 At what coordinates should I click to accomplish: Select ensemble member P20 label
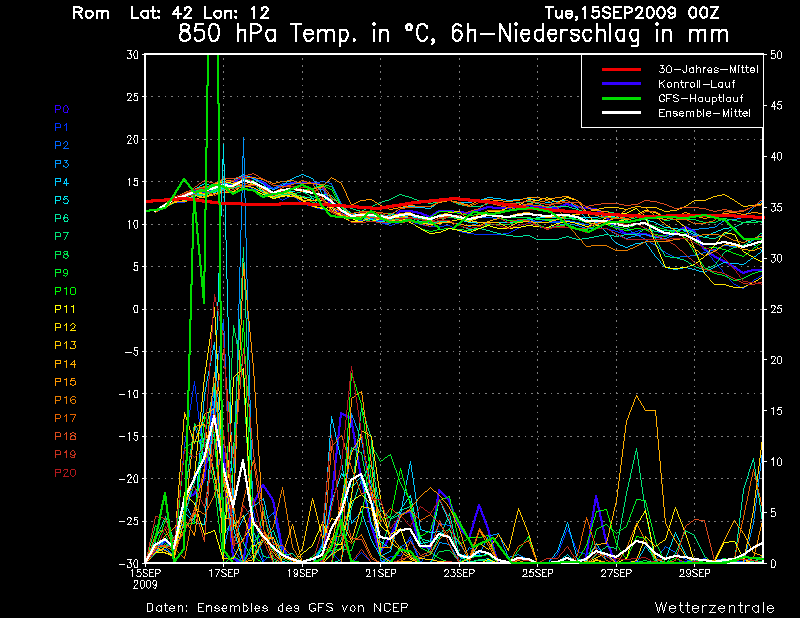64,473
